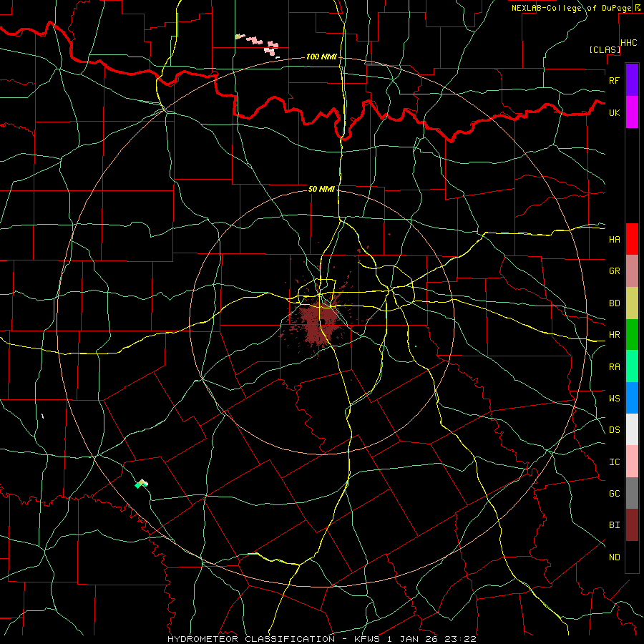Click the gray GC legend swatch
The height and width of the screenshot is (644, 644).
[632, 493]
